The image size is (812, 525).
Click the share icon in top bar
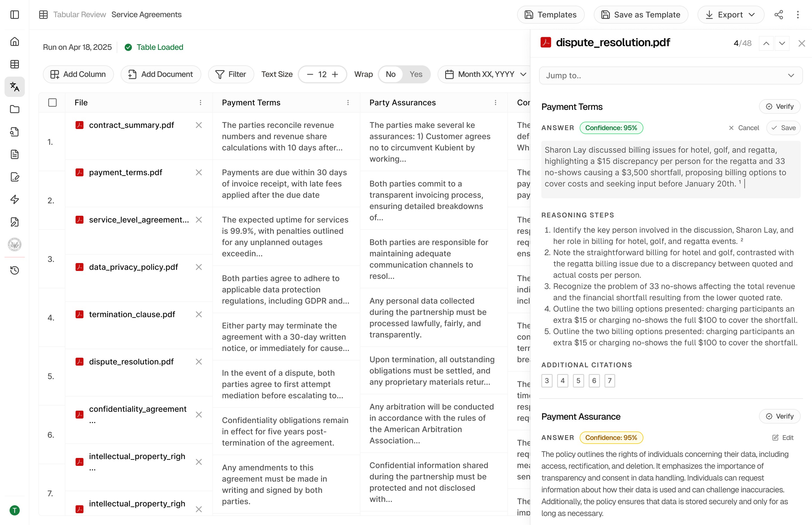click(778, 15)
